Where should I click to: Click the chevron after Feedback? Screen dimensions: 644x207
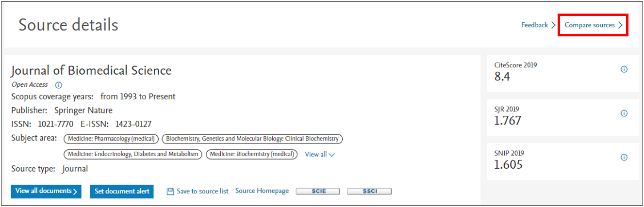click(553, 25)
